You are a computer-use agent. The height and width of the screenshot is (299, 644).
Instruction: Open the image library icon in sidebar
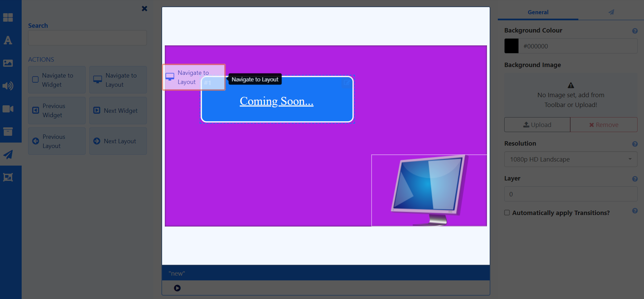8,63
